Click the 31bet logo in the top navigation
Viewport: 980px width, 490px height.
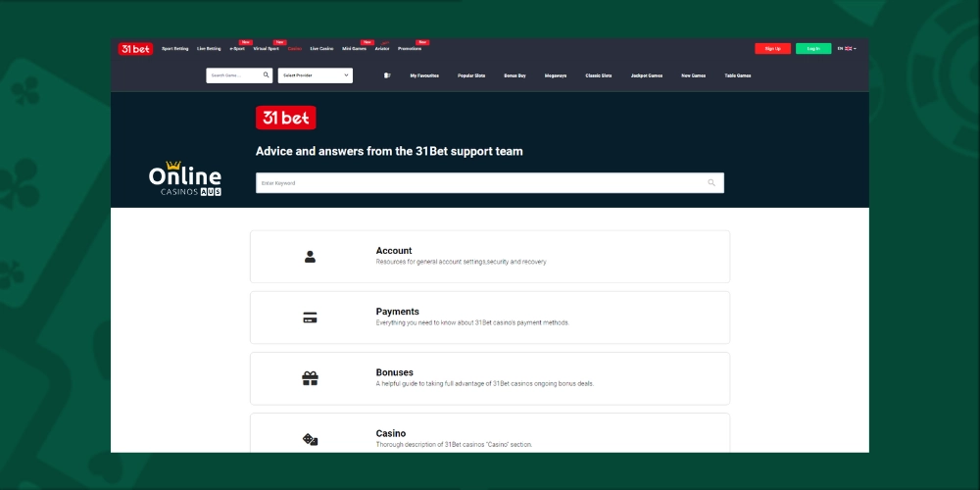135,49
